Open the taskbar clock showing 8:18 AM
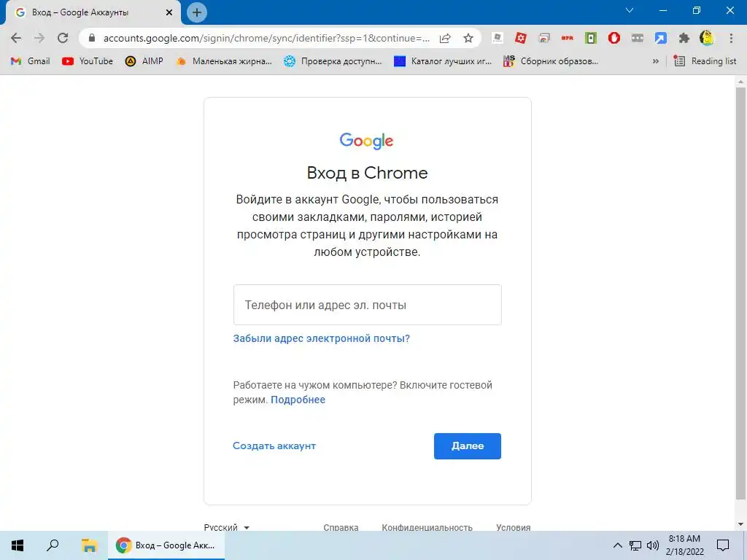This screenshot has height=560, width=747. click(x=684, y=545)
